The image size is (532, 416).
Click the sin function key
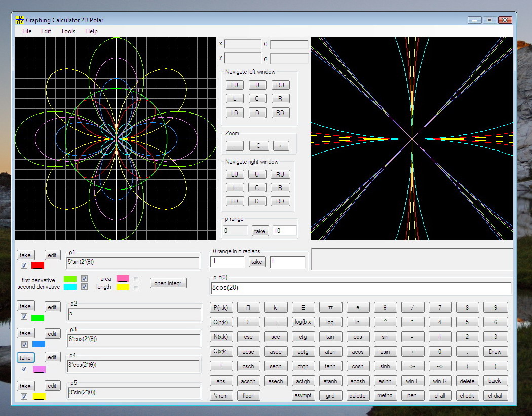pyautogui.click(x=385, y=337)
